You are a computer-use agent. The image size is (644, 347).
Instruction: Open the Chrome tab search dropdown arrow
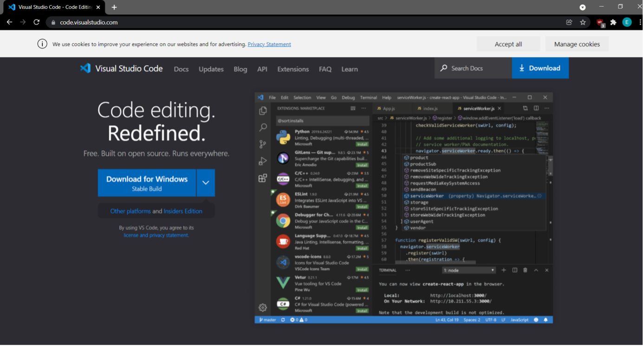(x=582, y=7)
